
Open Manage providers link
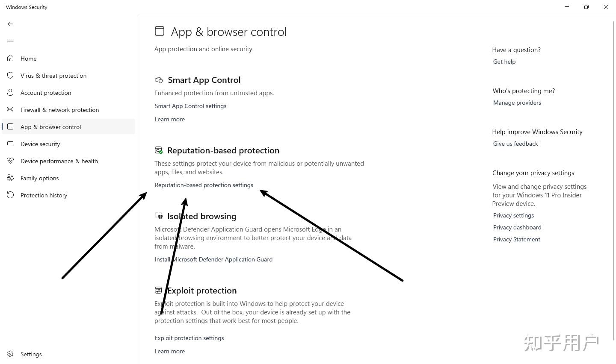[517, 103]
